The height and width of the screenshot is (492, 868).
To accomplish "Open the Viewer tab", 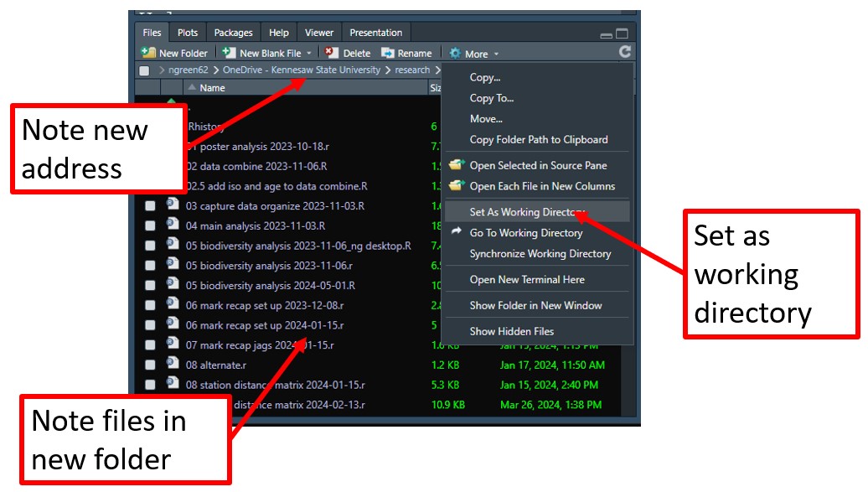I will click(319, 33).
